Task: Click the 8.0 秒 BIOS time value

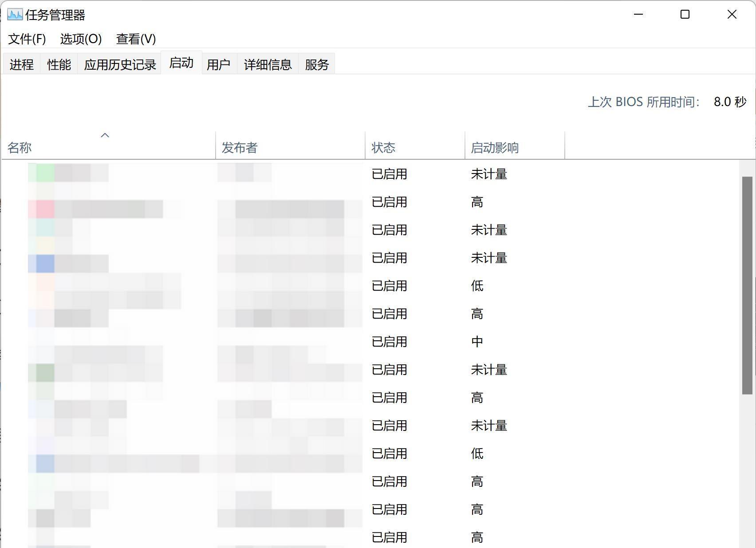Action: tap(730, 102)
